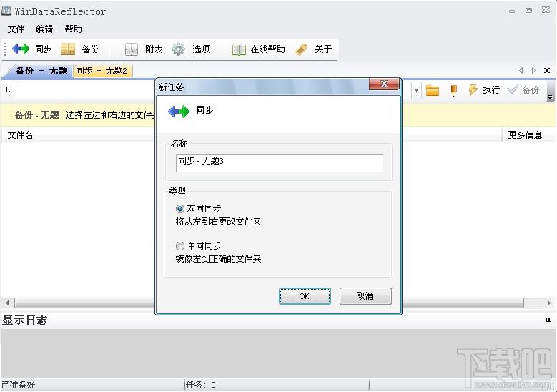
Task: Click the task name field 同步 - 无题3
Action: point(279,163)
